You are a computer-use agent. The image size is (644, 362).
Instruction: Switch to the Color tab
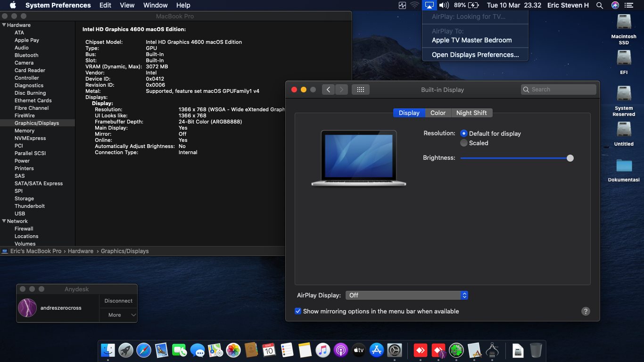pyautogui.click(x=438, y=113)
